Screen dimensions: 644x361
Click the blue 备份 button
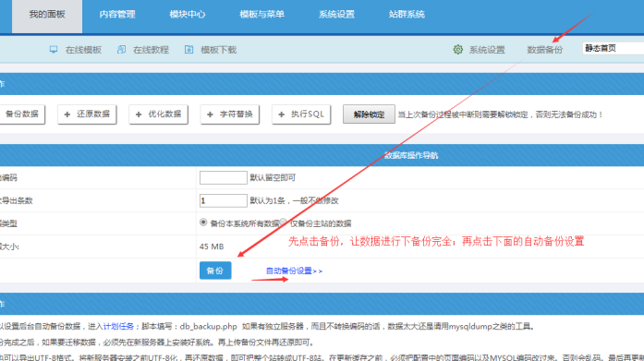215,271
